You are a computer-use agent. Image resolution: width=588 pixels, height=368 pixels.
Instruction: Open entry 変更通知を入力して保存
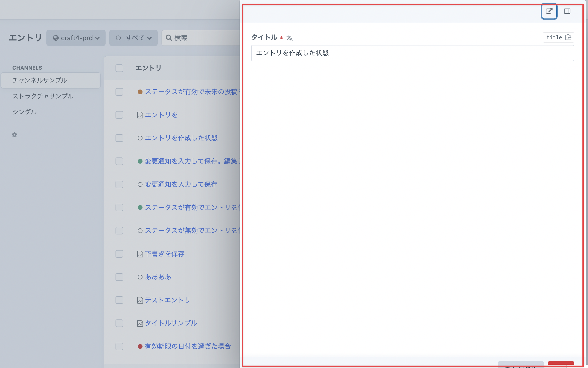[x=181, y=184]
